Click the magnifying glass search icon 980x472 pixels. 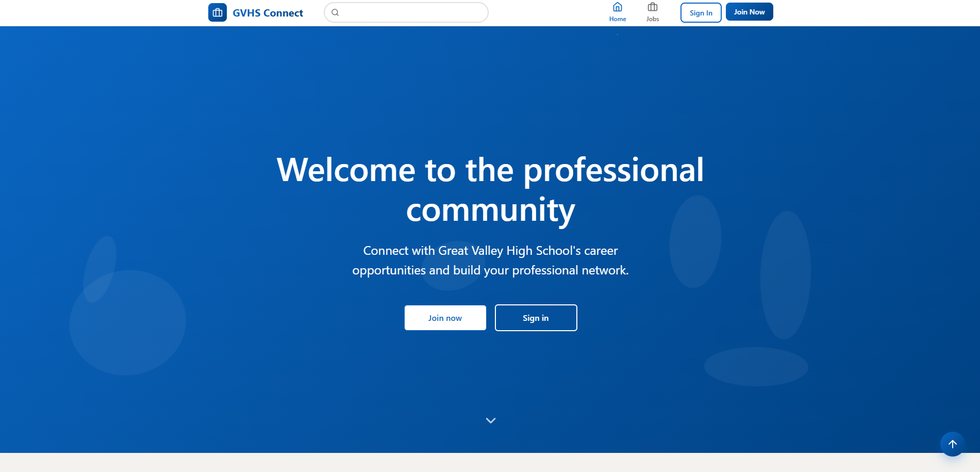point(335,12)
